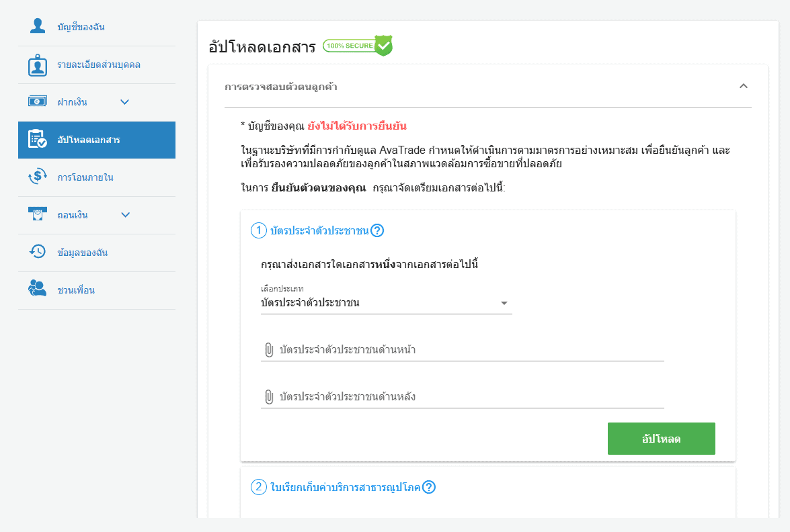Screen dimensions: 790x532
Task: Click help icon next to บัตรประจำตัวประชาชน heading
Action: tap(377, 230)
